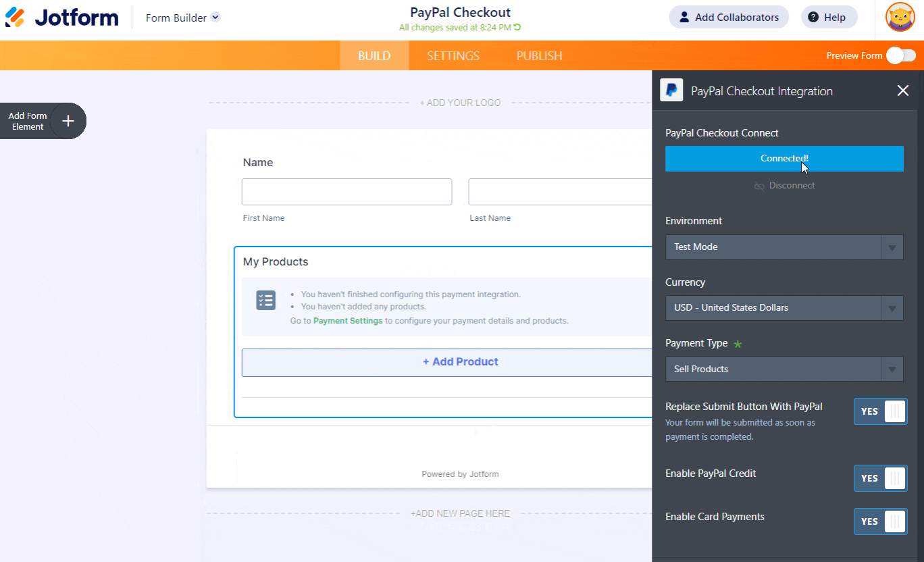924x562 pixels.
Task: Turn off Enable Card Payments
Action: pyautogui.click(x=880, y=521)
